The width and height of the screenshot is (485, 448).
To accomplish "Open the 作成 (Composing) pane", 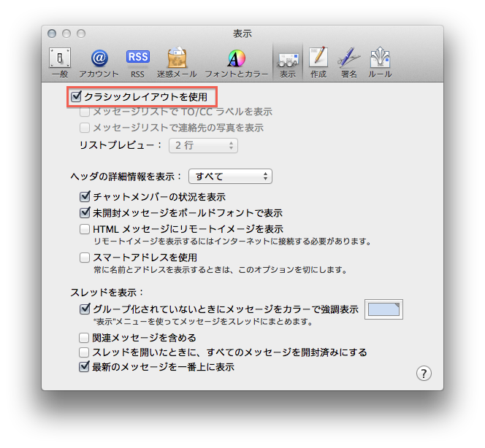I will click(318, 63).
